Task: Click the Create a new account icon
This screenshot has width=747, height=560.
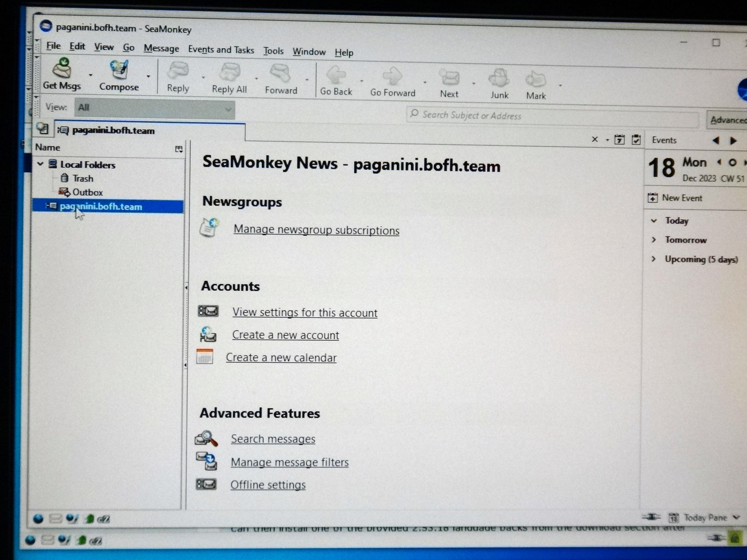Action: (208, 334)
